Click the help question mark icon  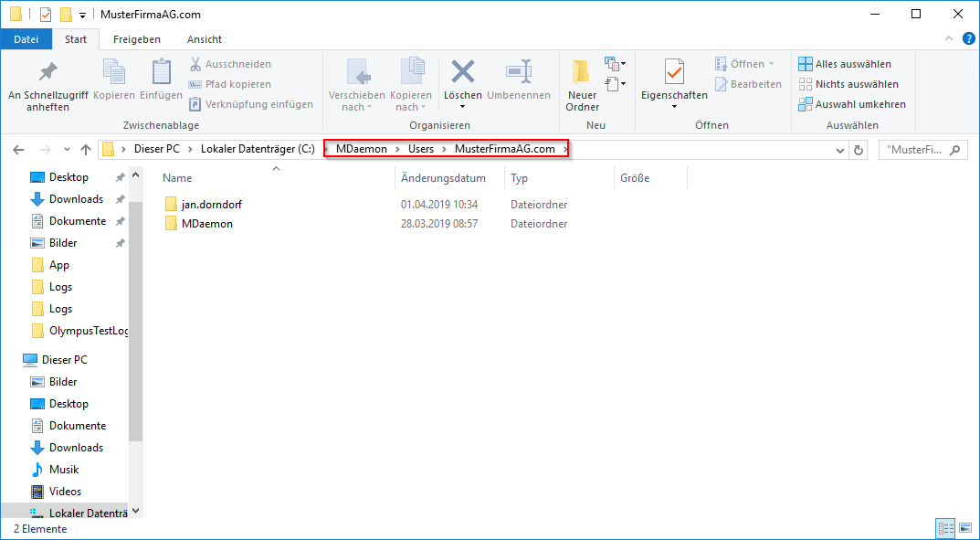[x=969, y=39]
